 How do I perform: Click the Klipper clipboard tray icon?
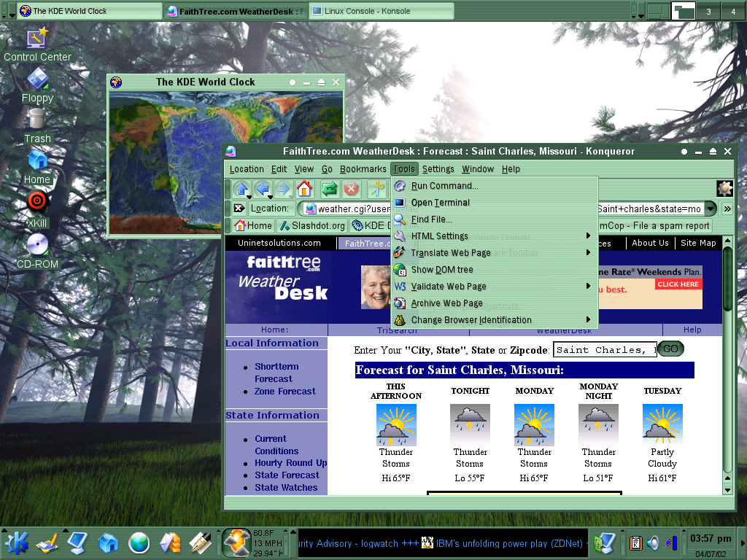click(x=635, y=542)
